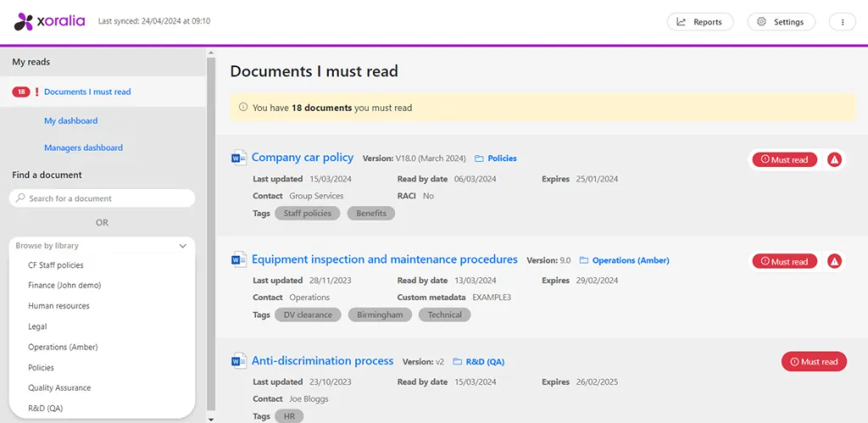Click Word icon beside Anti-discrimination process
This screenshot has width=868, height=423.
239,361
